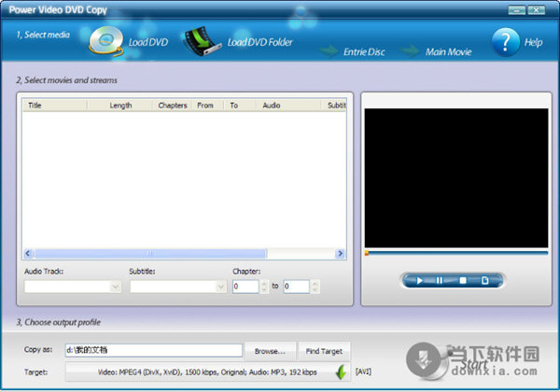Pause the preview playback

(440, 281)
